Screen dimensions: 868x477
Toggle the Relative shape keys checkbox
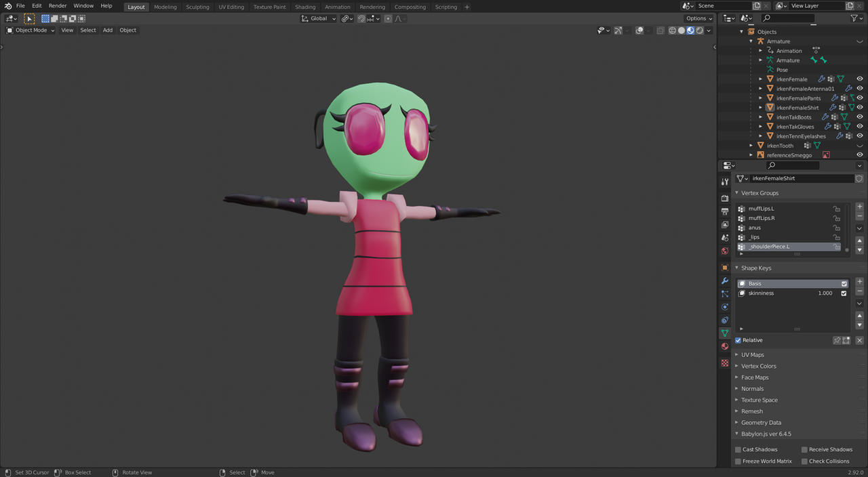pos(738,340)
